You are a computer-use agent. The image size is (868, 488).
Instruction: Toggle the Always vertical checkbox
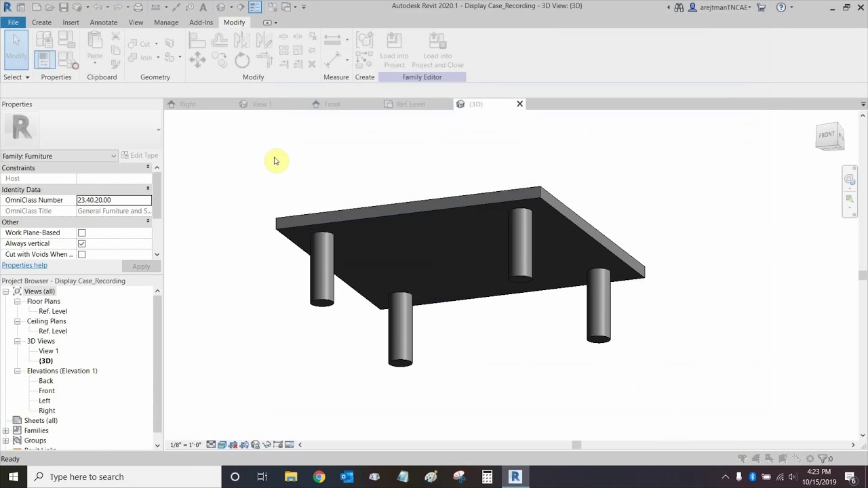tap(81, 243)
